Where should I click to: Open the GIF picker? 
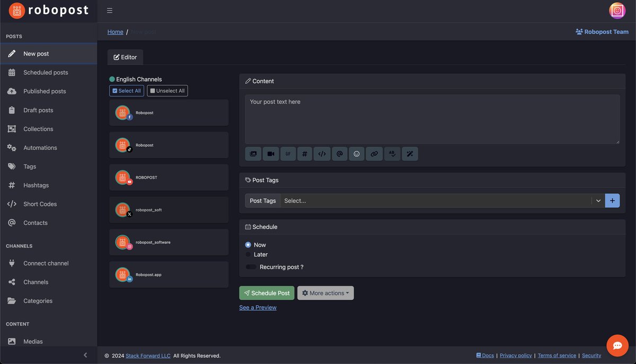tap(287, 153)
